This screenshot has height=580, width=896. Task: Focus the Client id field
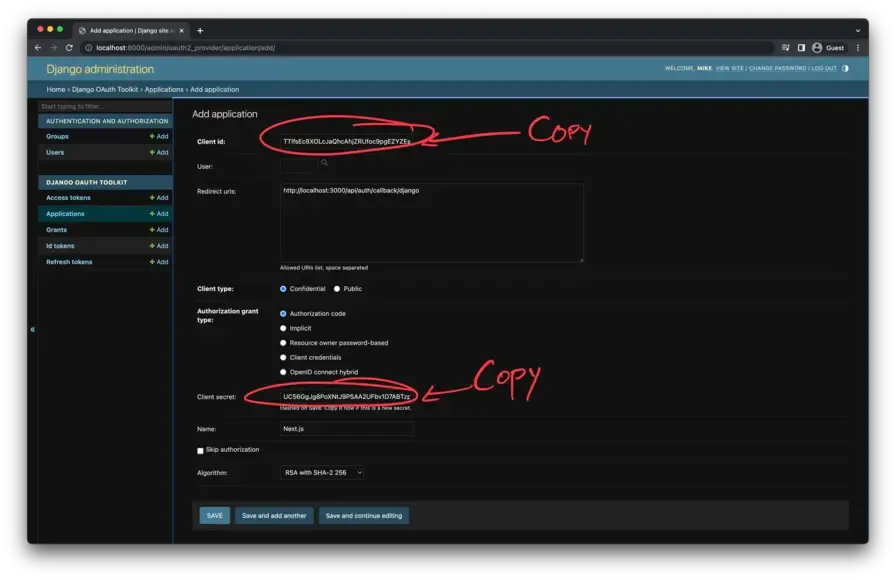[346, 141]
